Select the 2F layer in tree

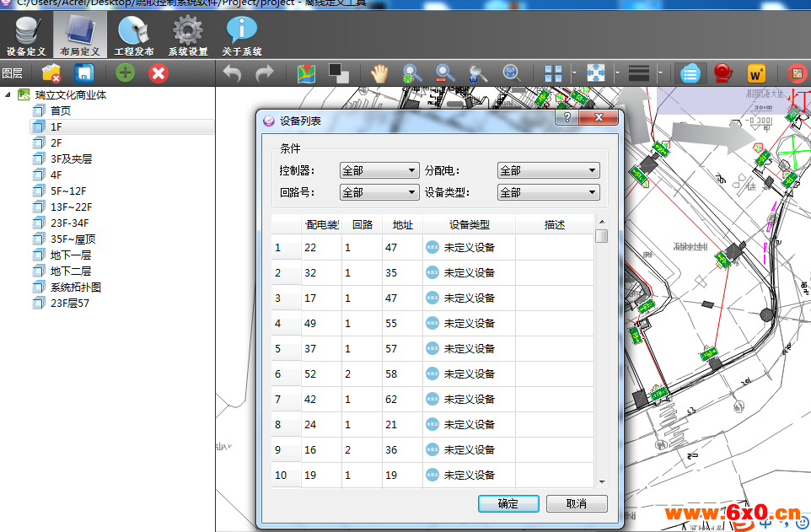(x=56, y=142)
